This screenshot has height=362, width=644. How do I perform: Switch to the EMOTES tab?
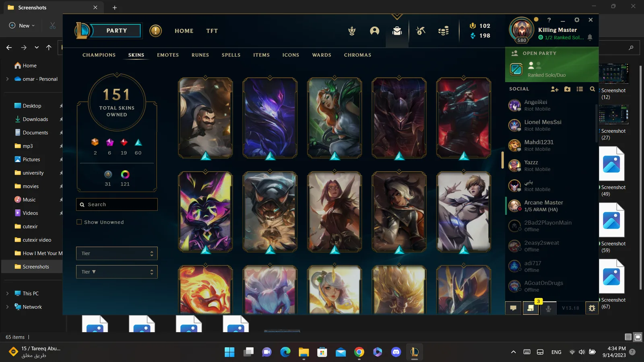(x=168, y=55)
